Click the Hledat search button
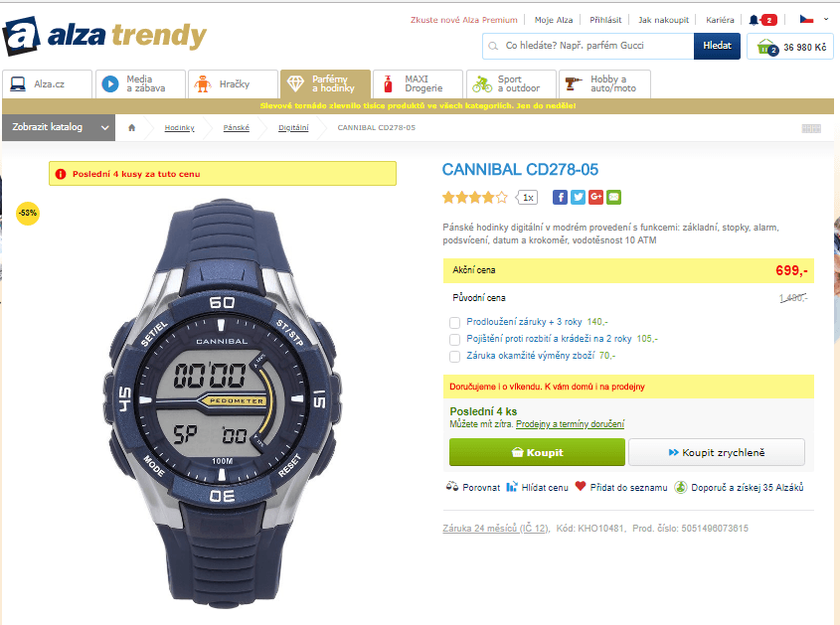 point(717,46)
